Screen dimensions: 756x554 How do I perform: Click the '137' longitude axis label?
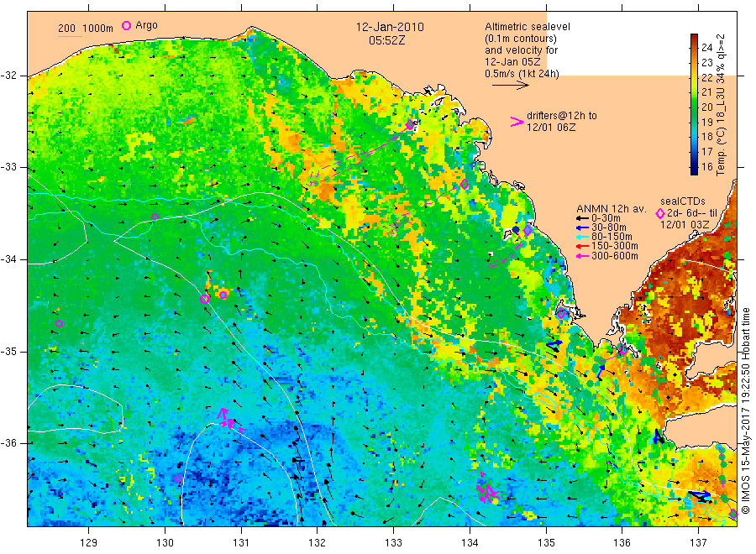[698, 543]
